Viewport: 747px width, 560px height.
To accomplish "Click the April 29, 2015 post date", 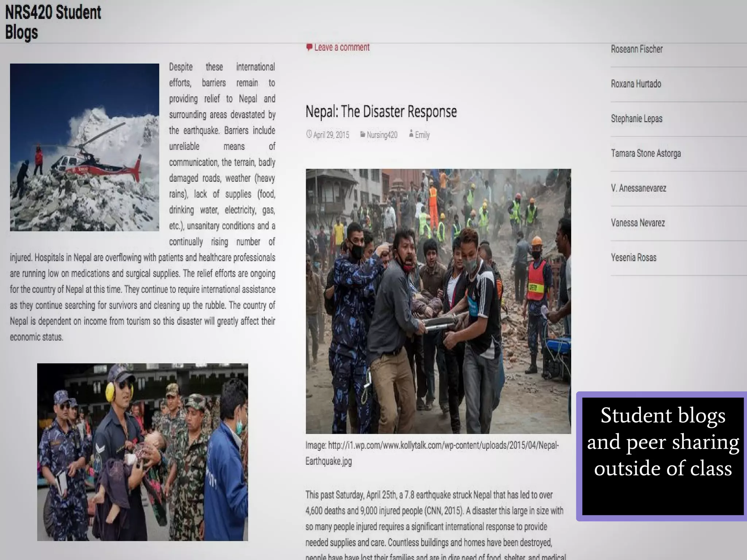I will pyautogui.click(x=331, y=135).
